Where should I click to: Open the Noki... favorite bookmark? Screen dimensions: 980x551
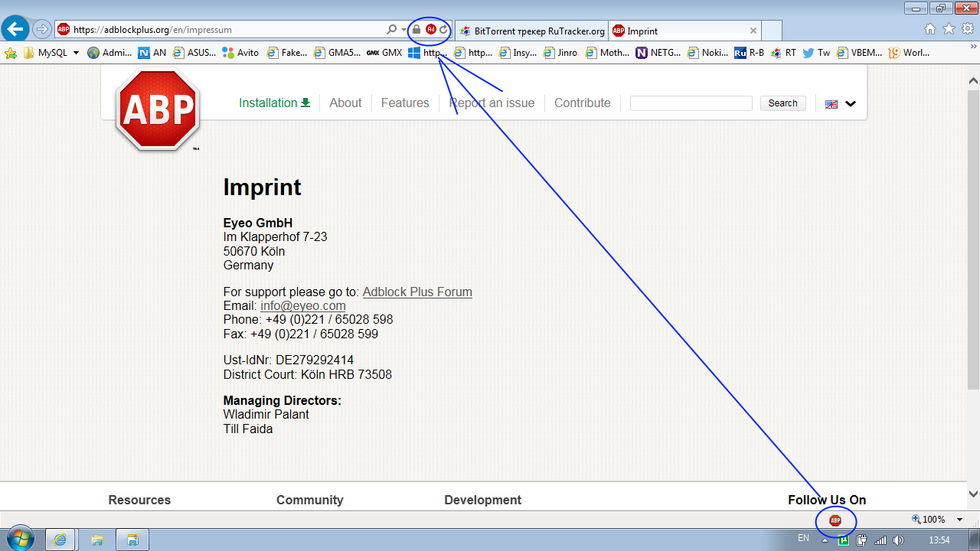pos(708,53)
